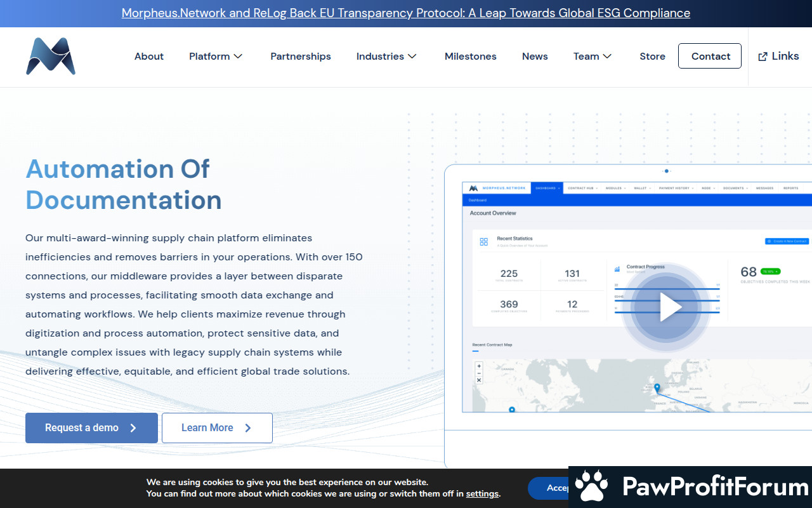Click the Recent Statistics grid icon
This screenshot has width=812, height=508.
pyautogui.click(x=484, y=242)
